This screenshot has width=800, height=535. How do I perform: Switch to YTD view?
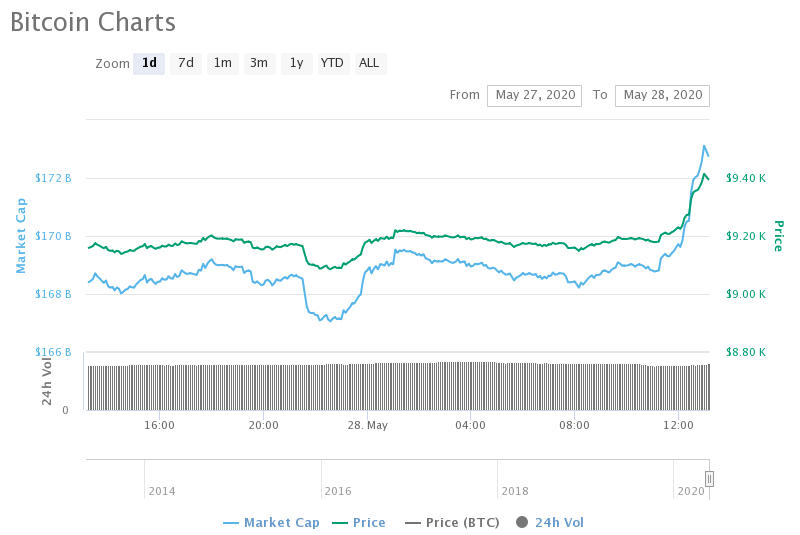[x=332, y=63]
